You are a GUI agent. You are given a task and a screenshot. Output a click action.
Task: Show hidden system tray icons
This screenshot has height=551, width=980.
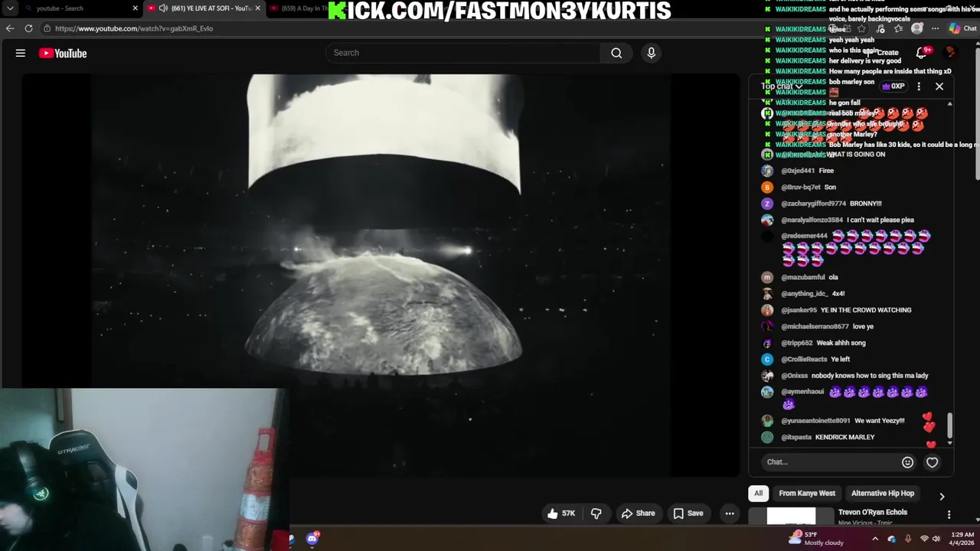(x=875, y=539)
